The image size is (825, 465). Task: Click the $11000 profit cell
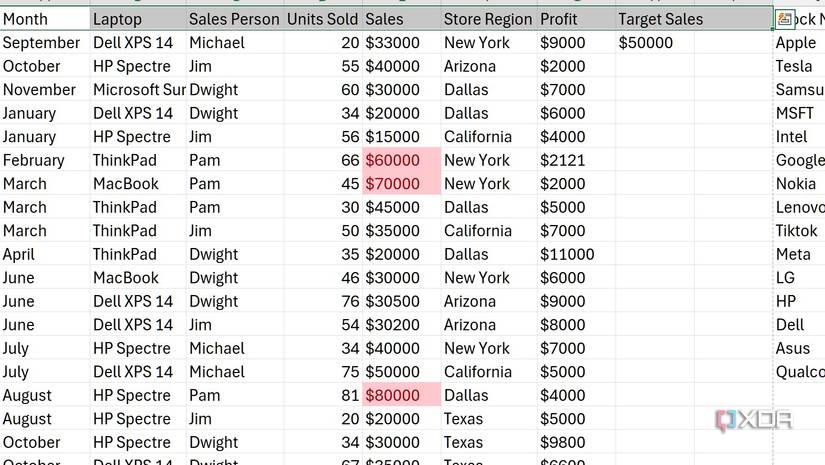567,254
